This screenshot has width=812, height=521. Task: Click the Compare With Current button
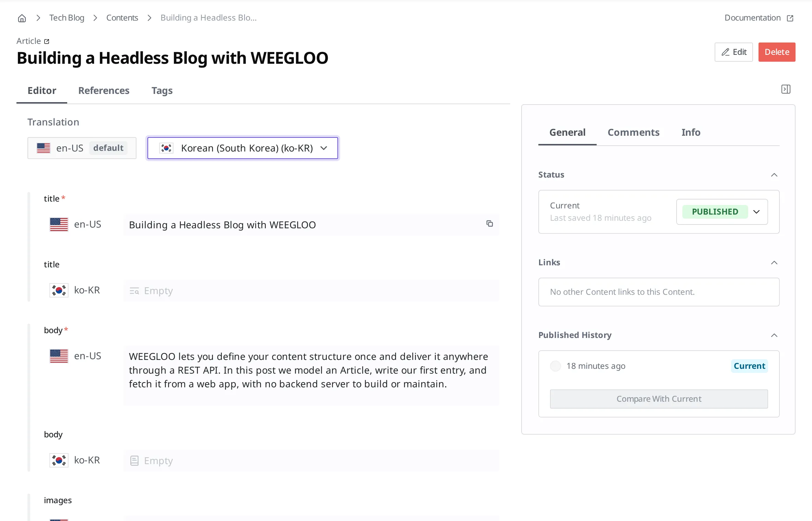[x=659, y=399]
